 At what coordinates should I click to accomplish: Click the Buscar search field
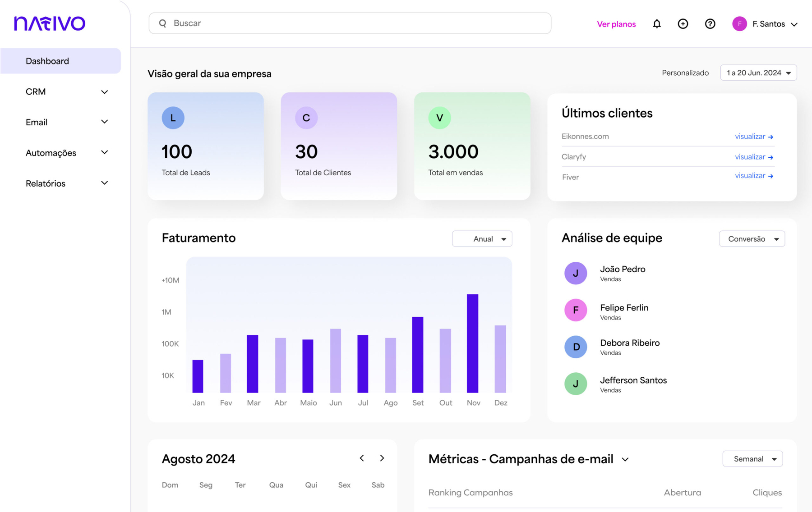[350, 23]
